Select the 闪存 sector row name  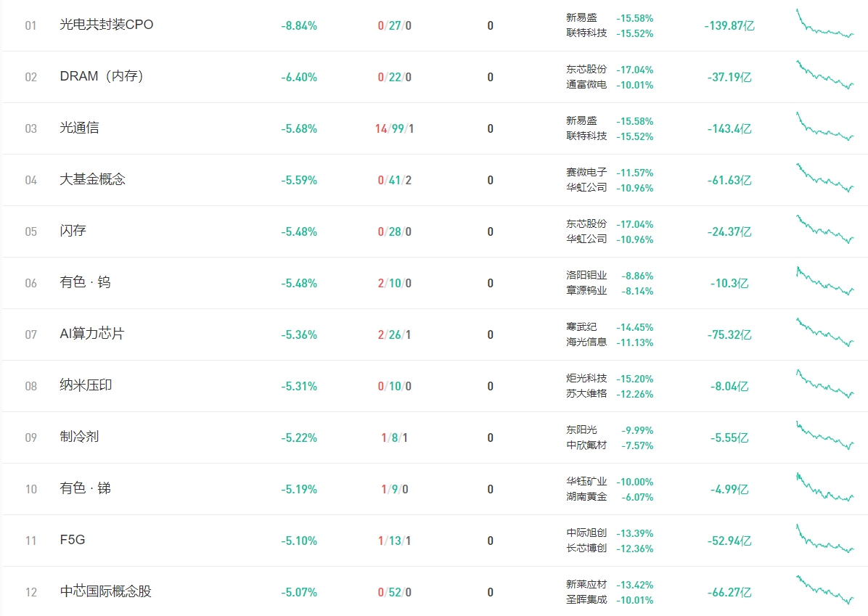[73, 231]
